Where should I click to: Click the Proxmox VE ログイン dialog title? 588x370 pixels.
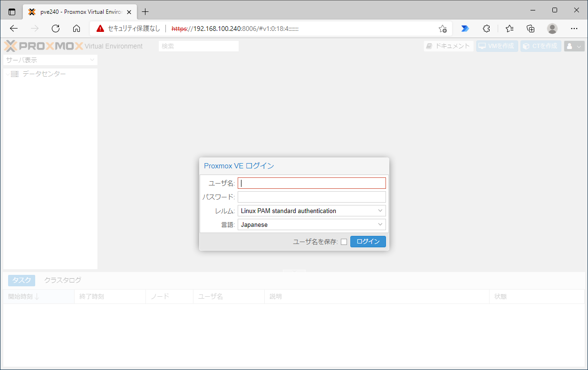coord(239,166)
